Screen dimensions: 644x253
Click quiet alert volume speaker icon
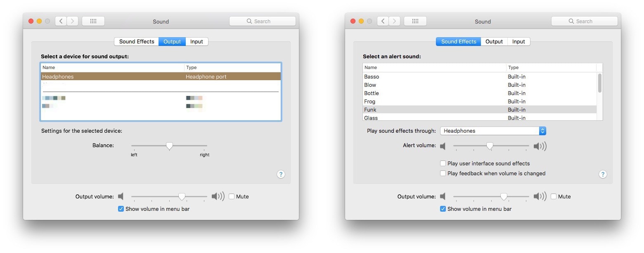point(443,146)
